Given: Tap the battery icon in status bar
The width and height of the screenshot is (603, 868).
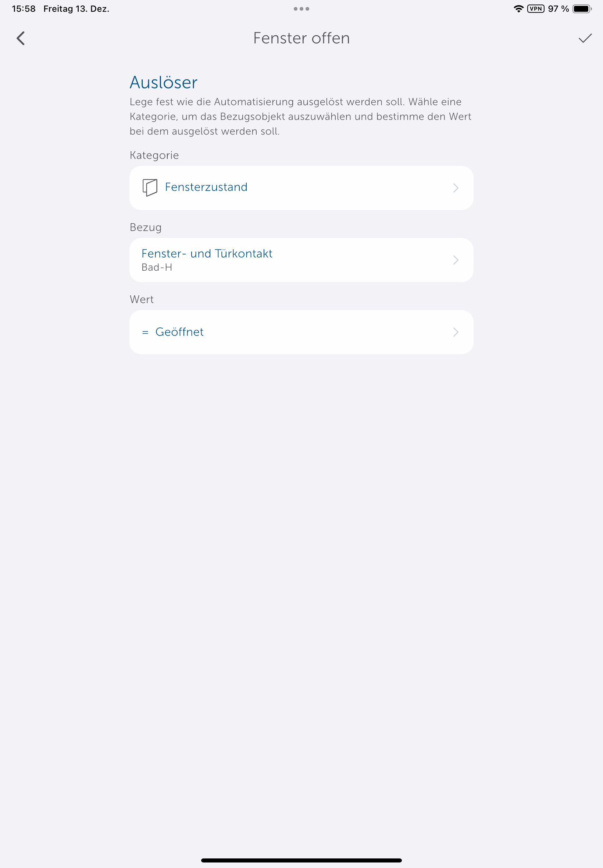Looking at the screenshot, I should pyautogui.click(x=581, y=9).
